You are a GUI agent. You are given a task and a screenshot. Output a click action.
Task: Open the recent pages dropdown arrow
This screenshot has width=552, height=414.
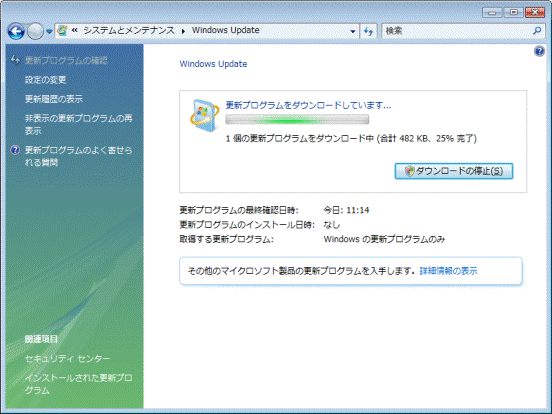[49, 31]
